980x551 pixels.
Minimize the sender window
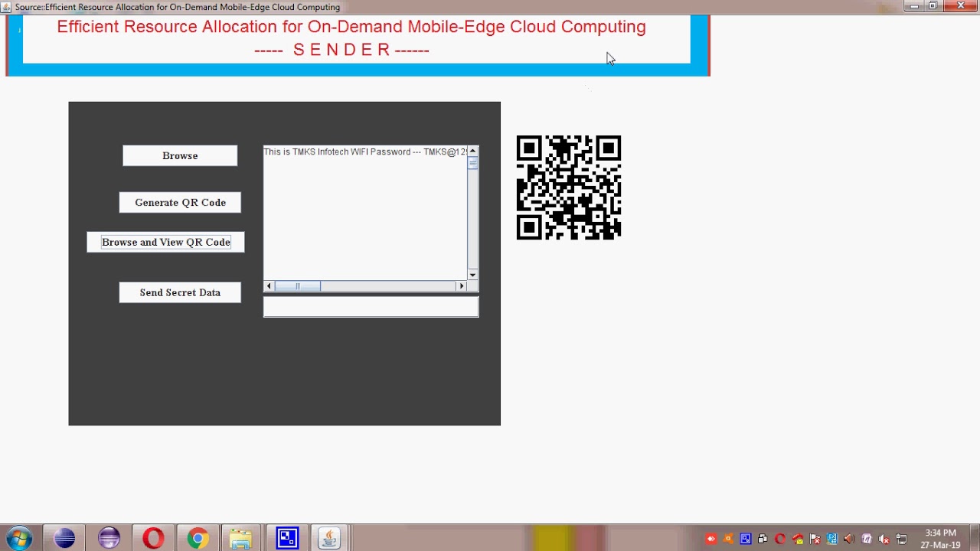(x=913, y=6)
